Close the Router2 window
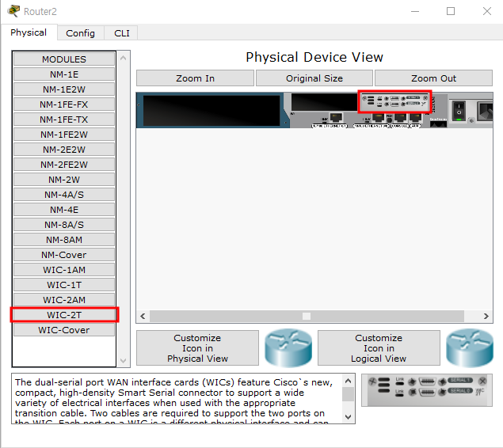Viewport: 503px width, 448px height. (487, 12)
